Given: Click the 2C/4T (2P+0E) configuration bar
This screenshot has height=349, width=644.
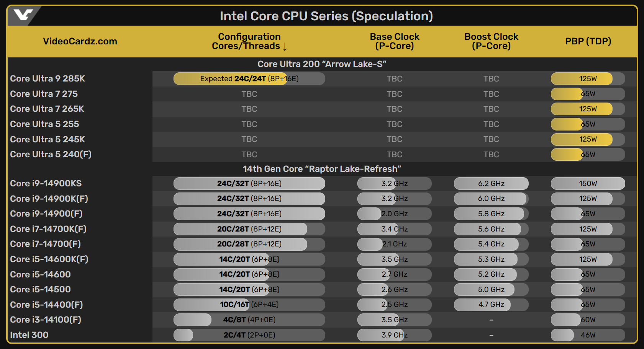Looking at the screenshot, I should pos(249,335).
